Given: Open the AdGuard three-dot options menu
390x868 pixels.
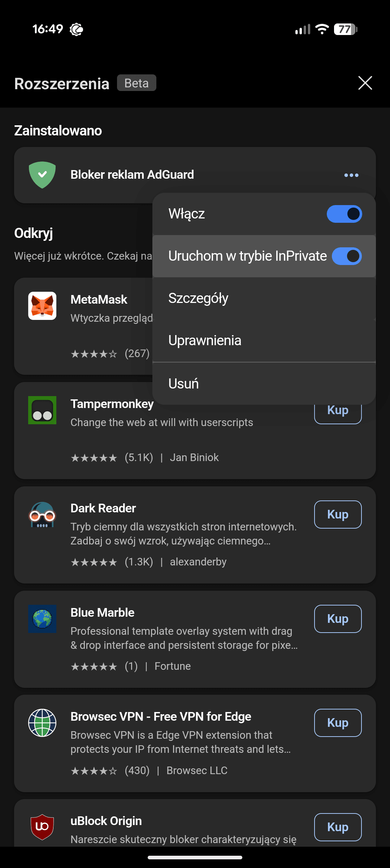Looking at the screenshot, I should coord(351,175).
